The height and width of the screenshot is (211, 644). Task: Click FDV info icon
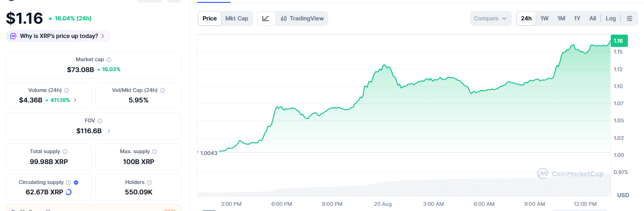point(99,121)
